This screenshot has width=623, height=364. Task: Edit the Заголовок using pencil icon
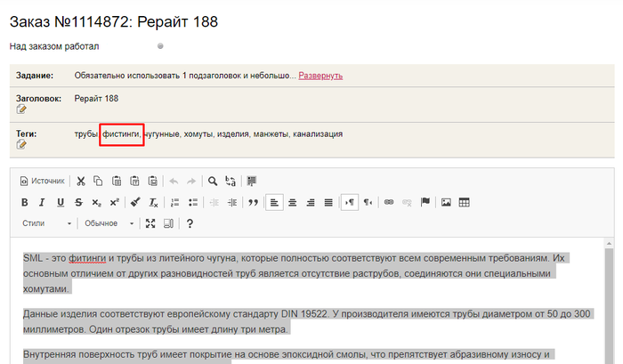pos(22,109)
